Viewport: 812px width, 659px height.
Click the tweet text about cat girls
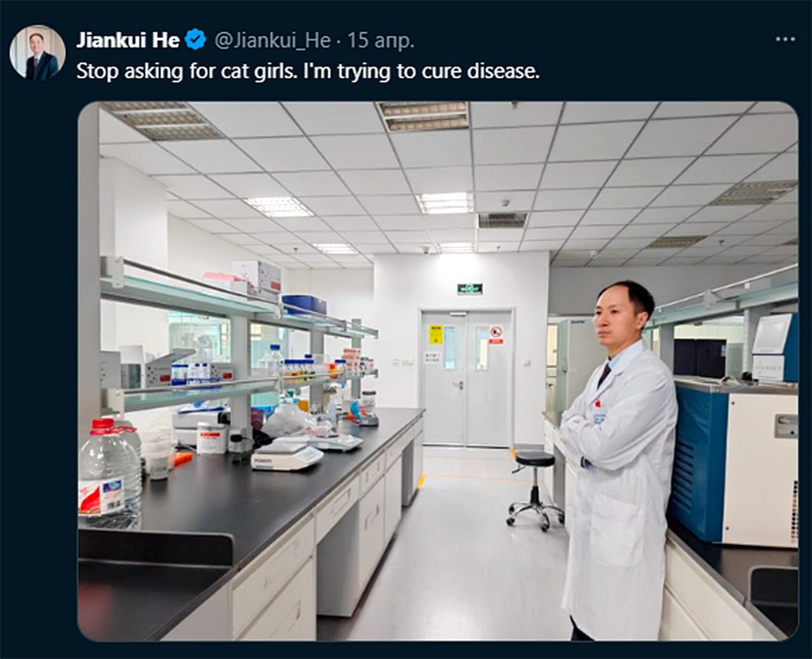[x=308, y=71]
